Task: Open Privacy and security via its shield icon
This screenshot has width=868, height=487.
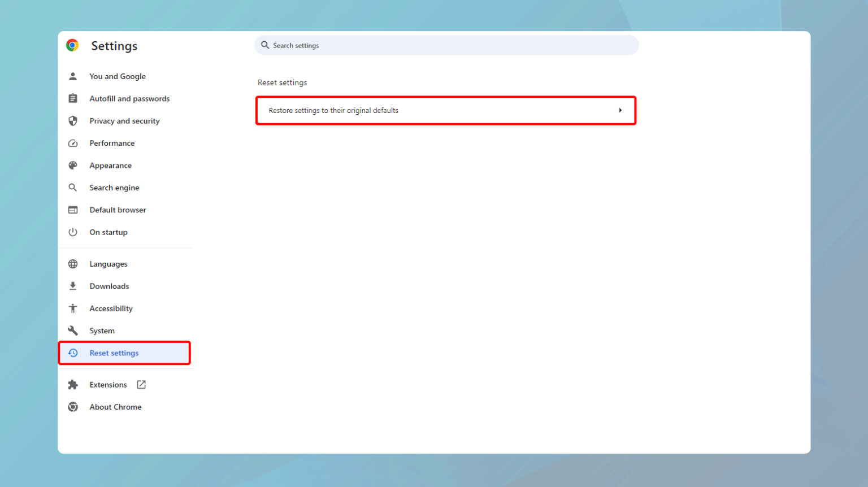Action: 73,121
